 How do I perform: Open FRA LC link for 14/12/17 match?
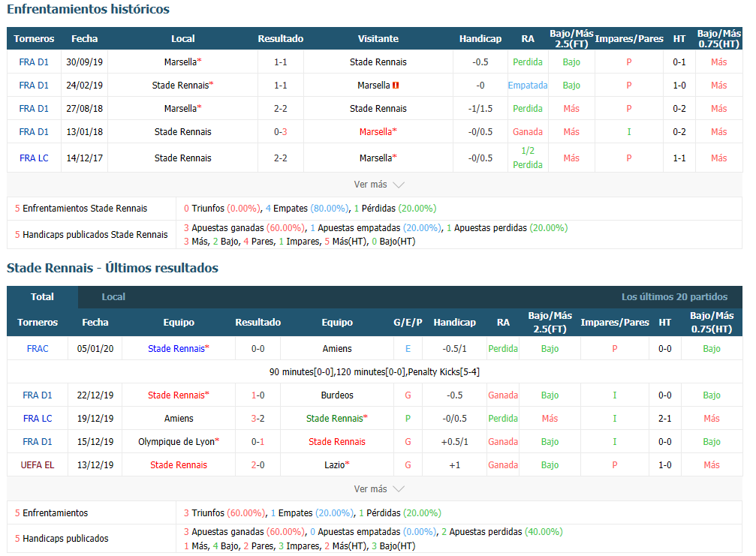click(34, 158)
